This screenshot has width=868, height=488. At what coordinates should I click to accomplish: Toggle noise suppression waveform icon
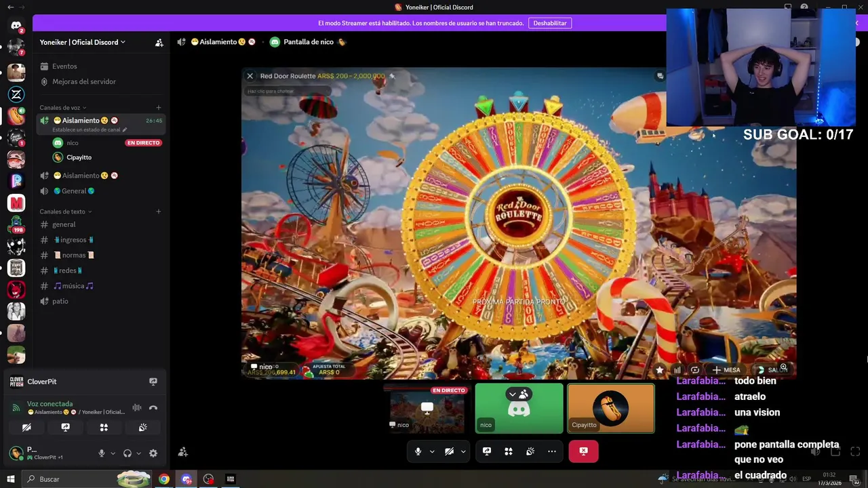point(137,407)
